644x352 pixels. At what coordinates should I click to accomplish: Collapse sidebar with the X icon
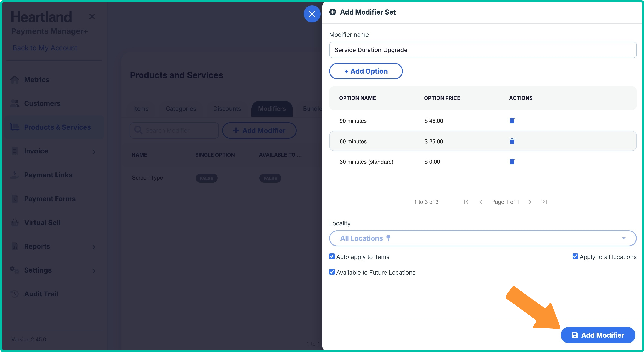coord(92,16)
